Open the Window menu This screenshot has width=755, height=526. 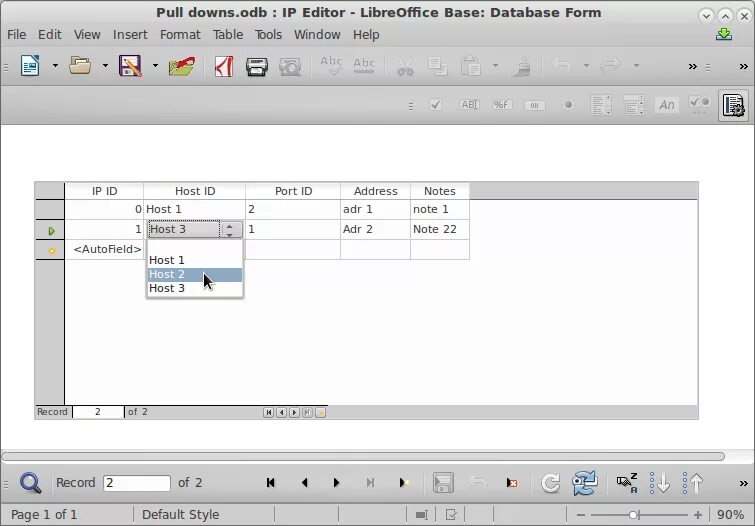317,35
